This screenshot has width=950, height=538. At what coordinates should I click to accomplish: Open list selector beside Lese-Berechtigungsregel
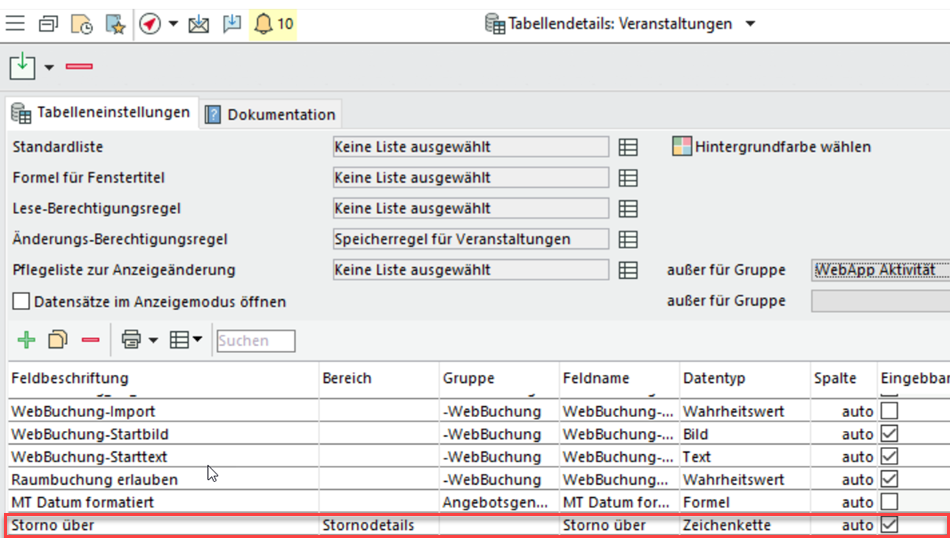click(628, 209)
